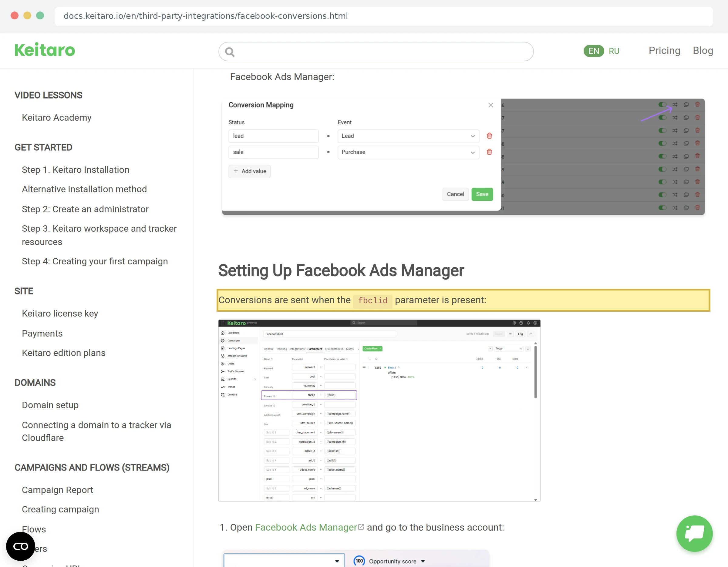Viewport: 728px width, 567px height.
Task: Close the Conversion Mapping dialog with X
Action: (x=491, y=105)
